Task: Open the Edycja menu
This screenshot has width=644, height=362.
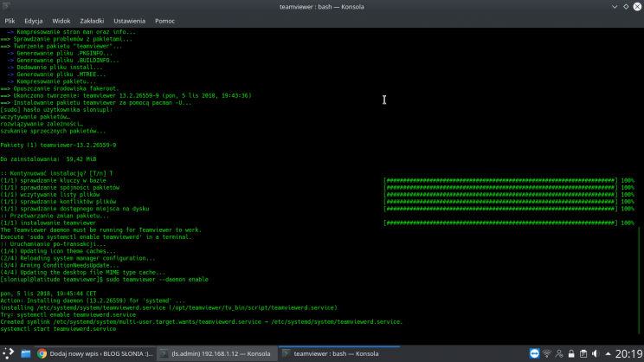Action: coord(34,19)
